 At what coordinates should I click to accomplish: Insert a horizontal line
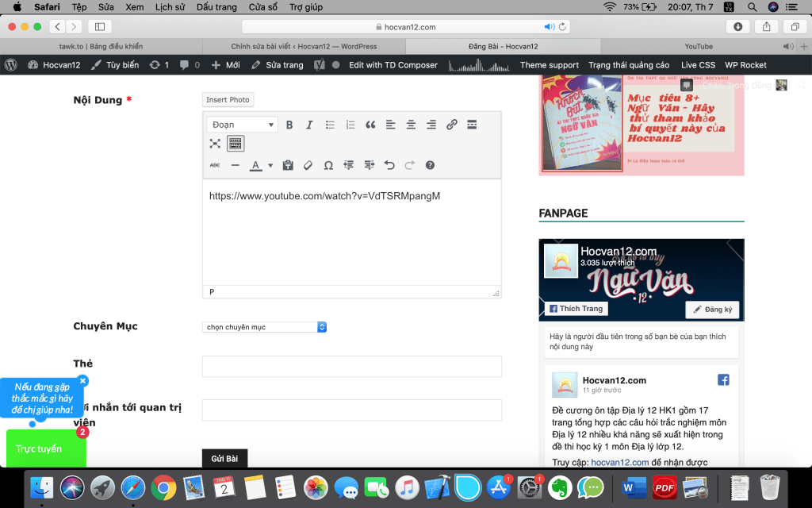tap(235, 165)
